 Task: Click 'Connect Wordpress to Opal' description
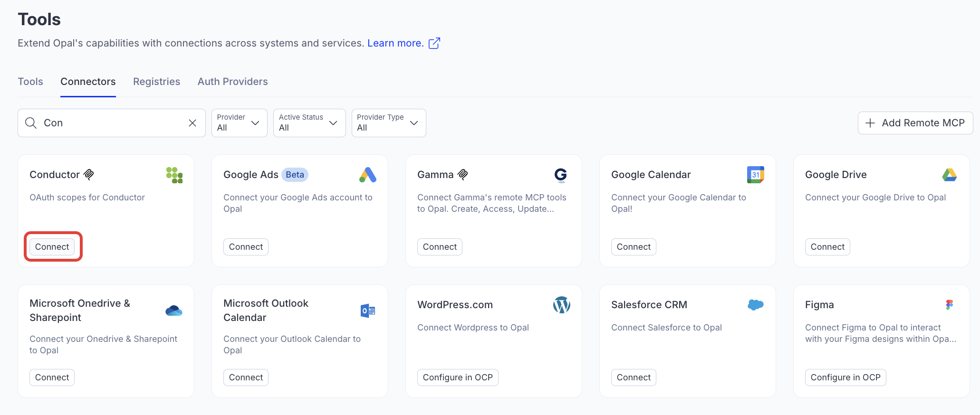coord(473,328)
